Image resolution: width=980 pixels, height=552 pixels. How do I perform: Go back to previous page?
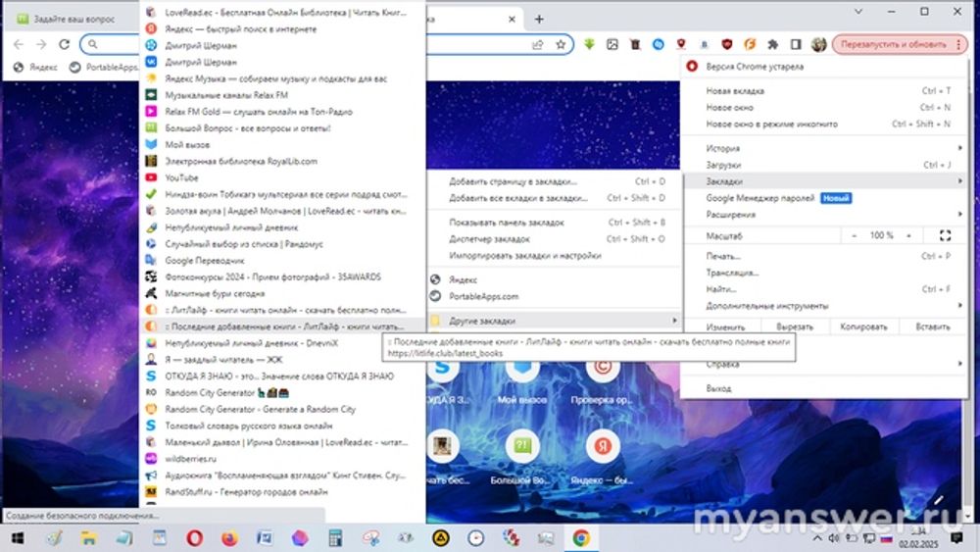[x=19, y=44]
